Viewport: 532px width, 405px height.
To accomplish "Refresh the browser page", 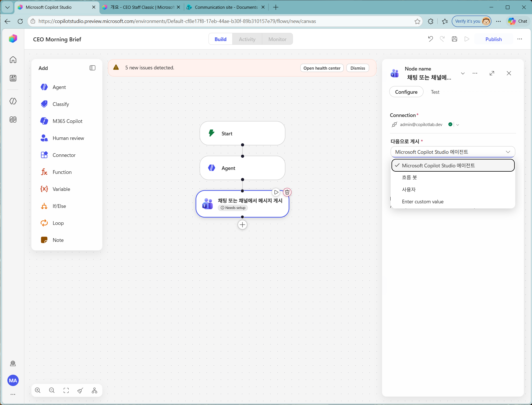I will (20, 21).
